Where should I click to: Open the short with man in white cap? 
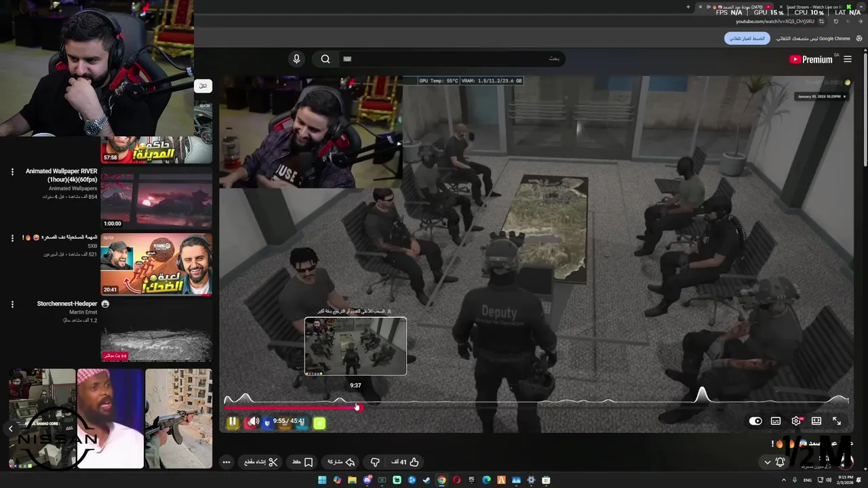[x=110, y=419]
